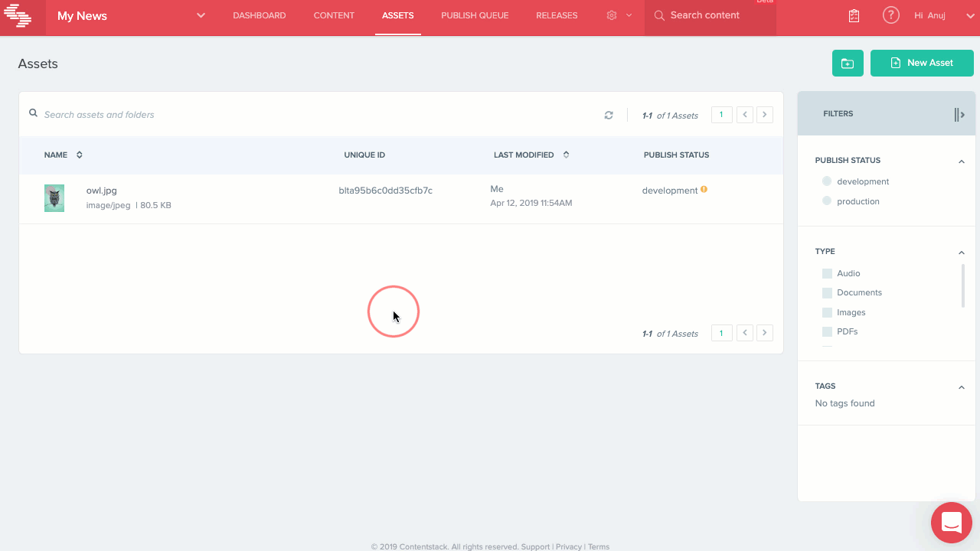Viewport: 980px width, 551px height.
Task: Click the Apr 12, 2019 11:54AM modified date
Action: tap(531, 204)
